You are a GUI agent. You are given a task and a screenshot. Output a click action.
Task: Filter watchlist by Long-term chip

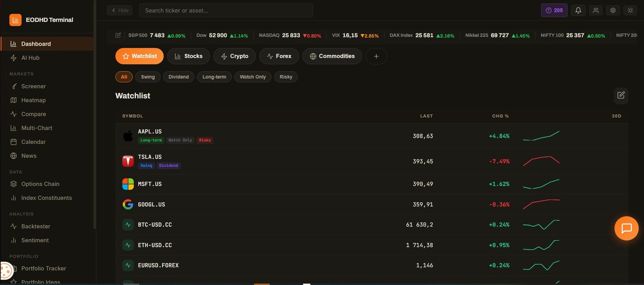coord(214,77)
